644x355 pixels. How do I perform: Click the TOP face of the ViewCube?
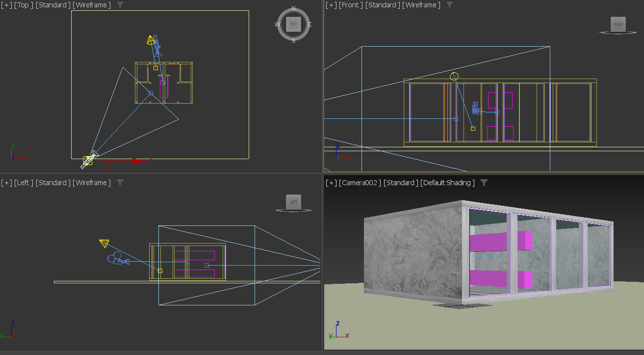click(293, 24)
